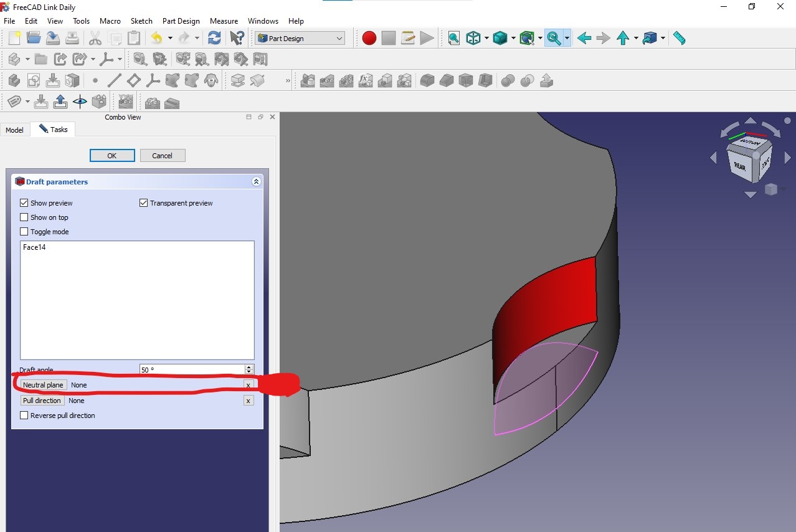
Task: Open the Sketch menu
Action: (141, 21)
